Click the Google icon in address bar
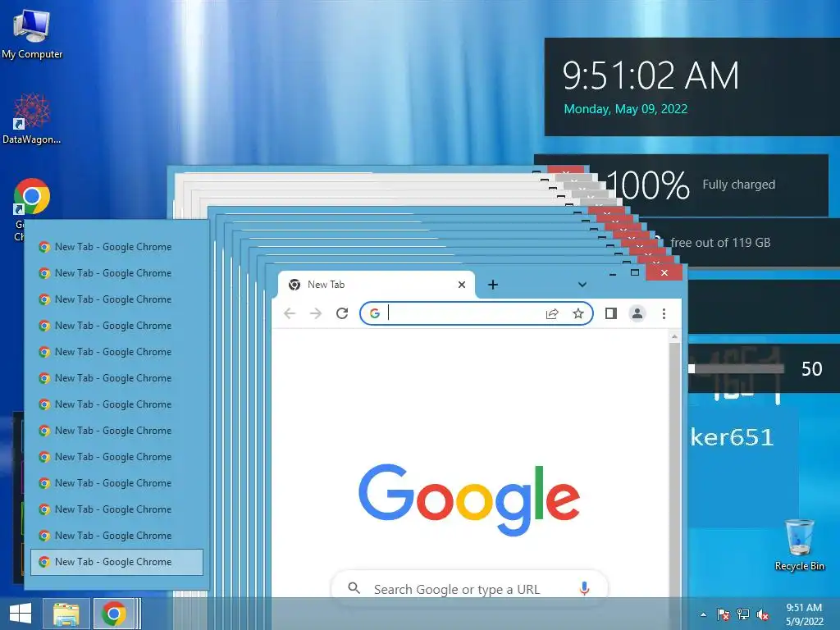The width and height of the screenshot is (840, 630). (x=375, y=313)
